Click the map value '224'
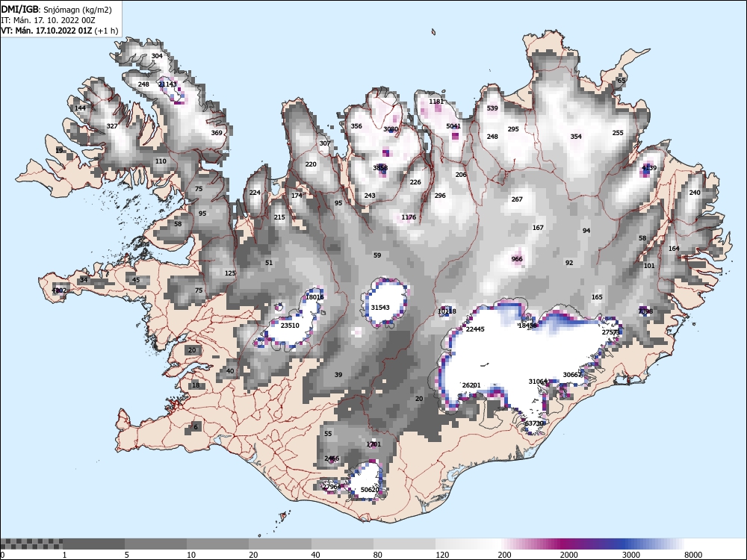 255,193
